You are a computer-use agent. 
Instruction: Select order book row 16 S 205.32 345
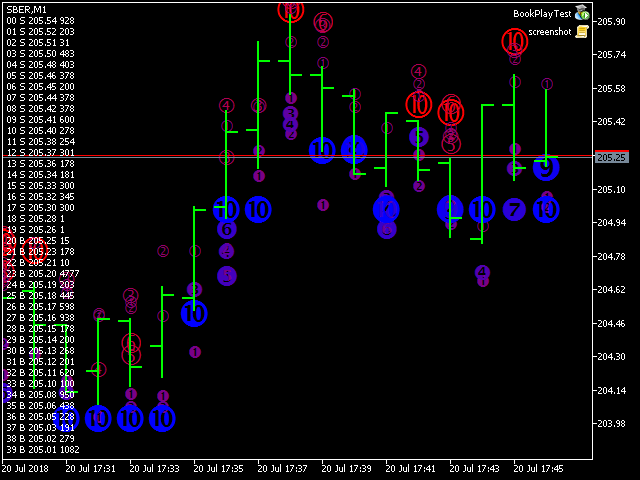click(x=40, y=197)
